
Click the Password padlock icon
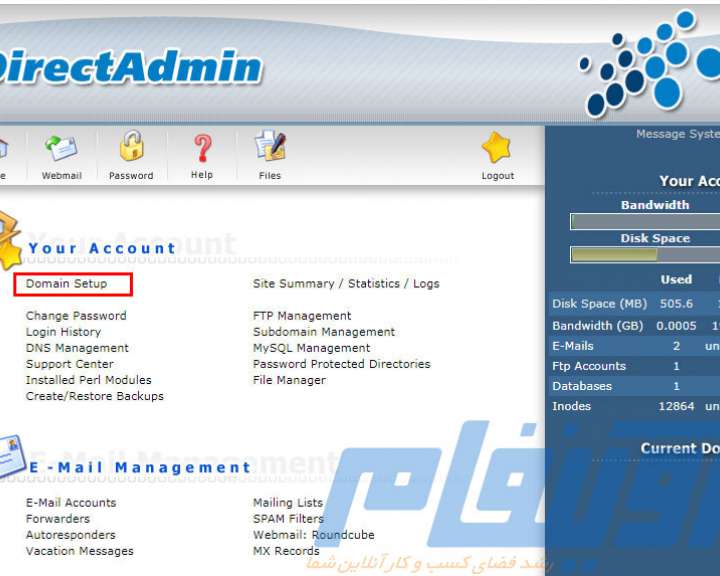(132, 146)
